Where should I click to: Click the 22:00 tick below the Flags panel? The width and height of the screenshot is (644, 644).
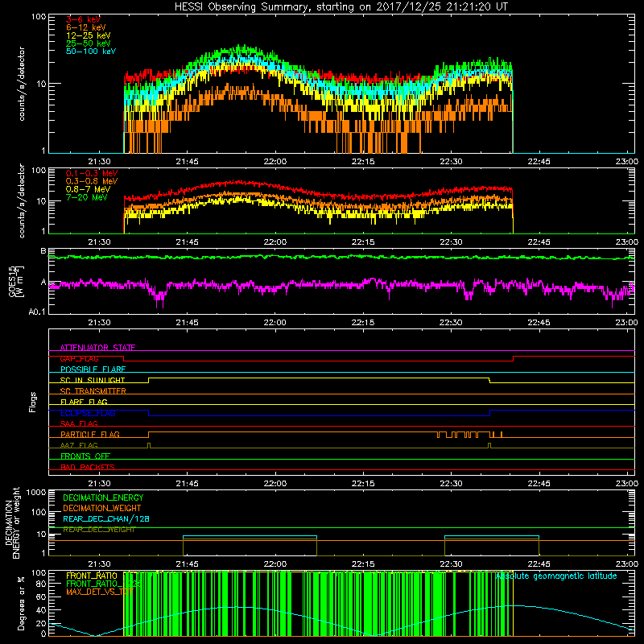click(x=275, y=484)
